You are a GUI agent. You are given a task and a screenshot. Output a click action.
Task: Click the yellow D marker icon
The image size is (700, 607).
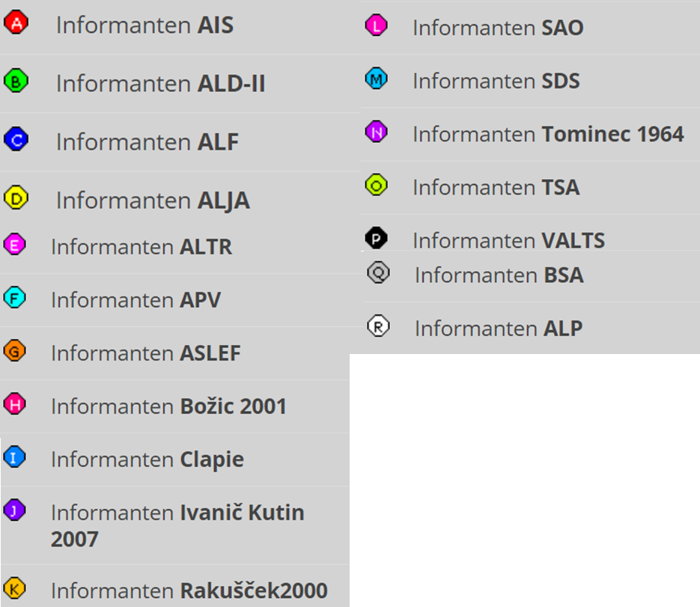(x=16, y=198)
